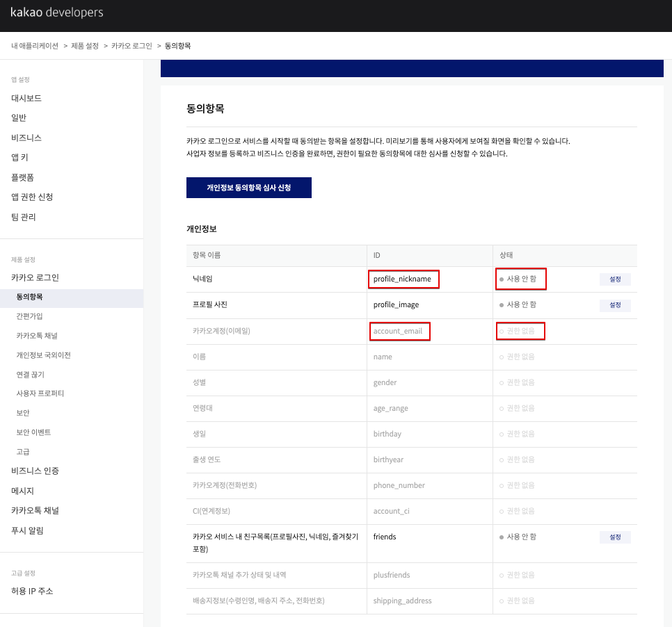Image resolution: width=672 pixels, height=627 pixels.
Task: Open 비즈니스 인증 sidebar item
Action: pyautogui.click(x=35, y=471)
